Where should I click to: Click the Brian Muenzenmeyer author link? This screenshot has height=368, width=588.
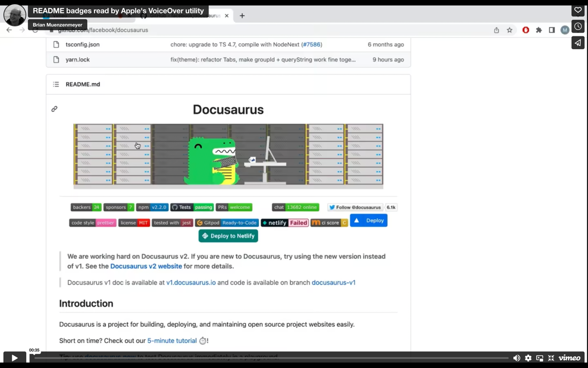tap(58, 25)
